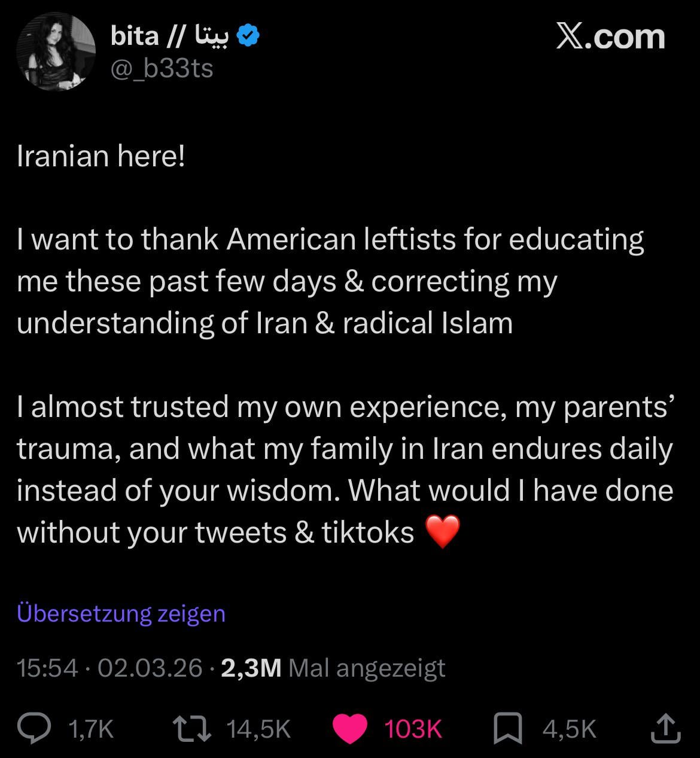Click the 15:54 post time
Image resolution: width=700 pixels, height=758 pixels.
(x=48, y=668)
